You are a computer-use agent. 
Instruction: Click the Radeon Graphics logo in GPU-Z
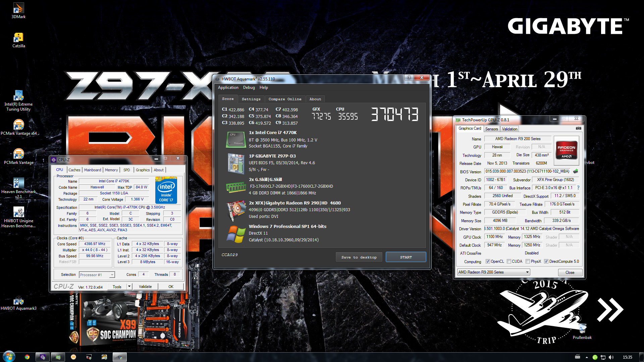(x=567, y=151)
